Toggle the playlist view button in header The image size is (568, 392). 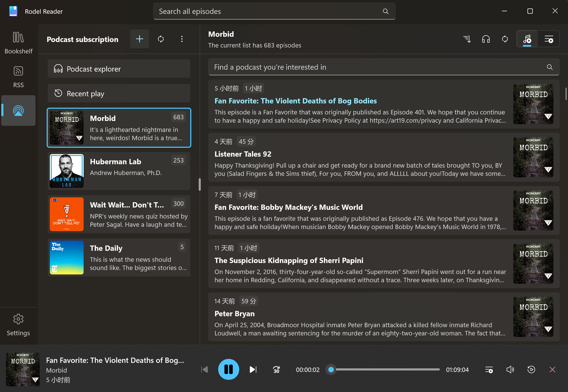coord(549,39)
